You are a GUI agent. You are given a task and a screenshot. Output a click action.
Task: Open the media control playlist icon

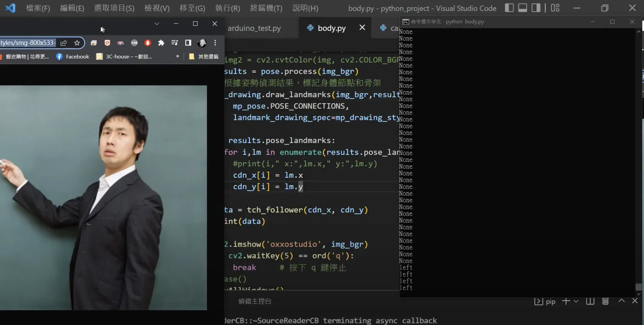(175, 43)
